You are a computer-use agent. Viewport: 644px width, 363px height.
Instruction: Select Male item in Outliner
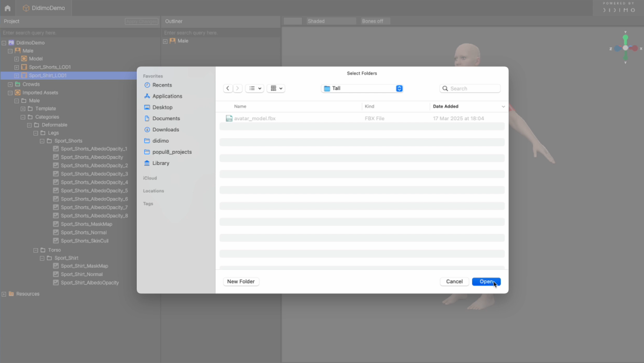click(x=183, y=41)
